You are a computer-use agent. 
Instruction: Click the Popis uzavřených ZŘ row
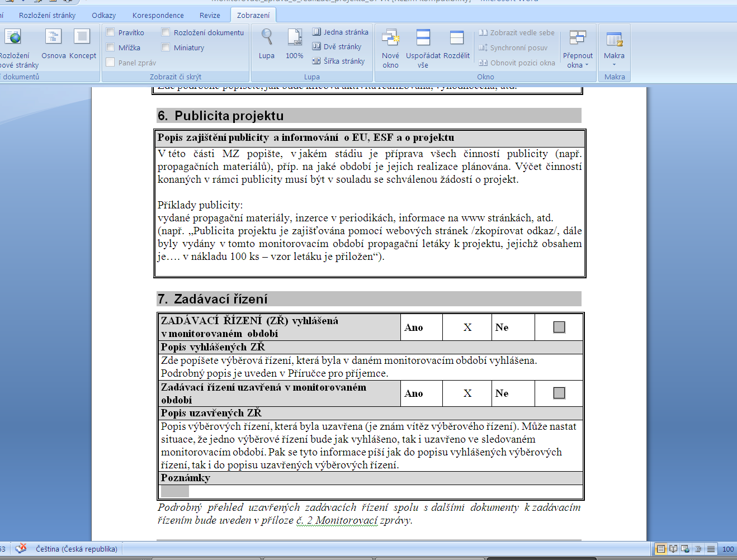371,413
